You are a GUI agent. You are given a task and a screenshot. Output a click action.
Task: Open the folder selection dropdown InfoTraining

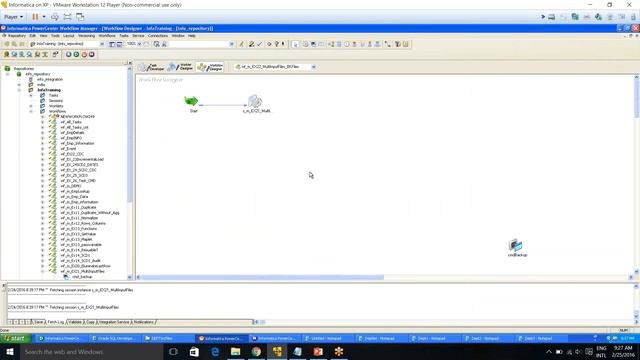coord(102,44)
